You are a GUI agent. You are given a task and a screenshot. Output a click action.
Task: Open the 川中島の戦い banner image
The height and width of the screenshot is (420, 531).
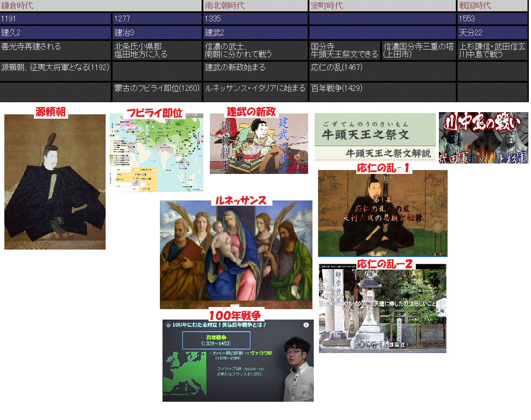point(484,138)
